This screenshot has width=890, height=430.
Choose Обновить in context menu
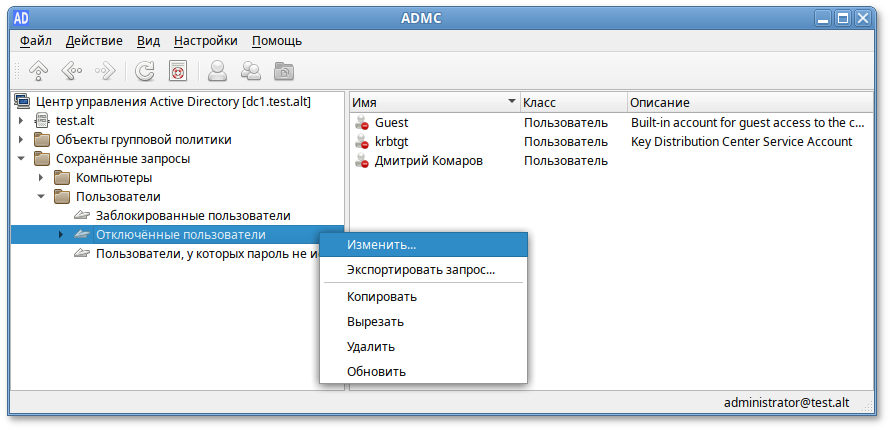423,372
